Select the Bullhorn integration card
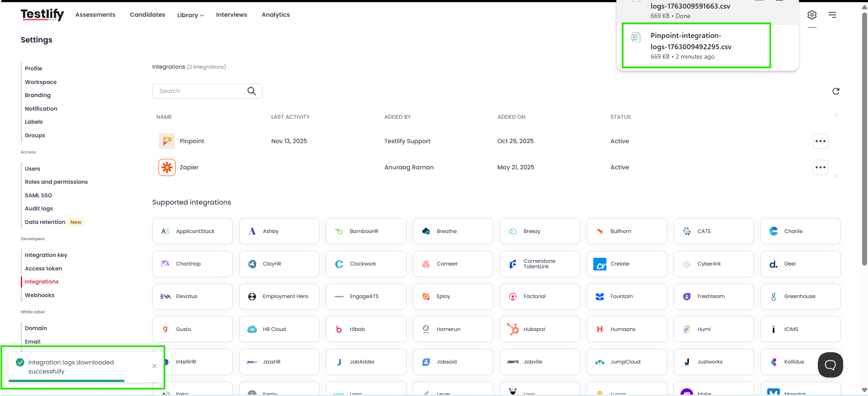This screenshot has width=868, height=396. [x=627, y=231]
